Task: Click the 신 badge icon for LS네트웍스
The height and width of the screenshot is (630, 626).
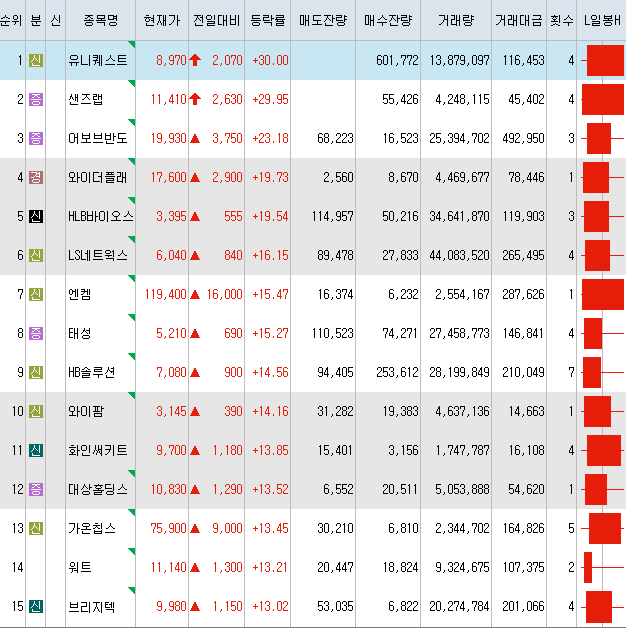Action: [36, 255]
